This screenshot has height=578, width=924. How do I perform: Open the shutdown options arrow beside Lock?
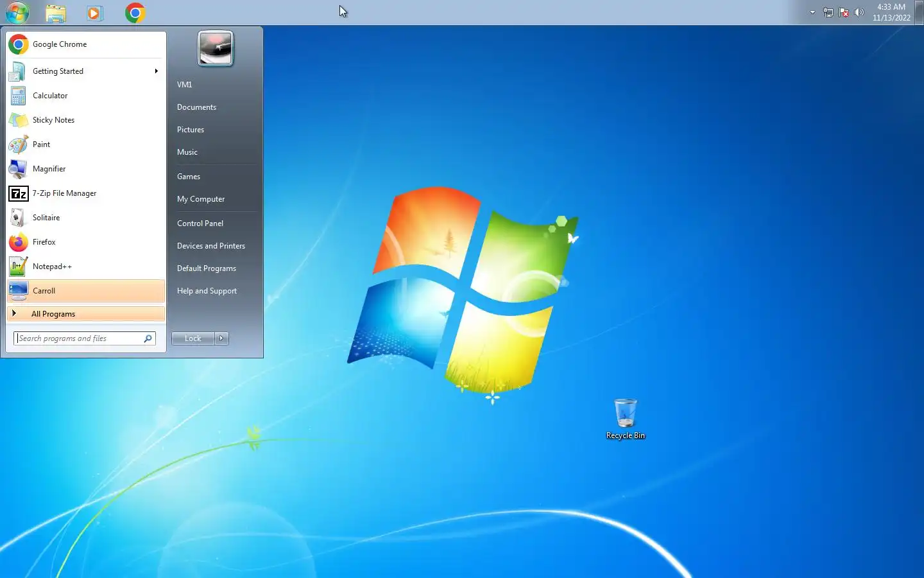tap(221, 338)
